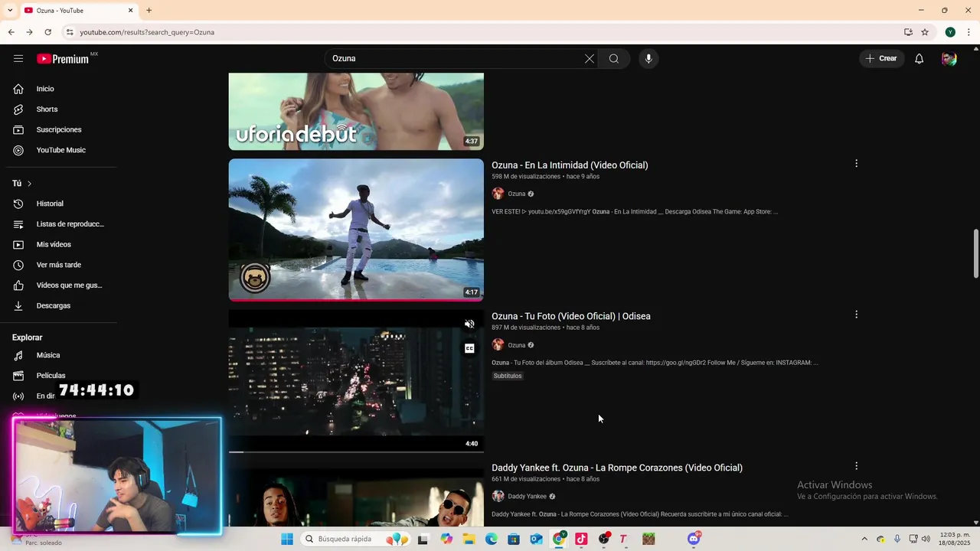Open options for La Rompe Corazones video

click(856, 466)
